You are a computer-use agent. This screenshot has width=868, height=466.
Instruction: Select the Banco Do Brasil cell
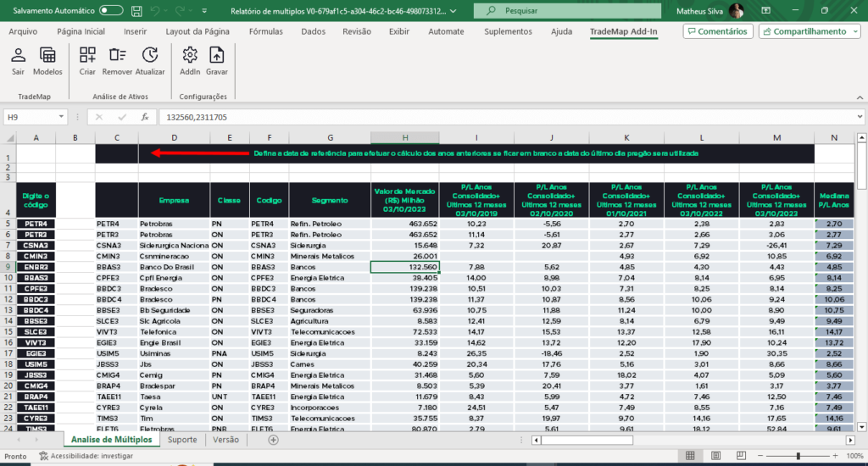tap(174, 267)
